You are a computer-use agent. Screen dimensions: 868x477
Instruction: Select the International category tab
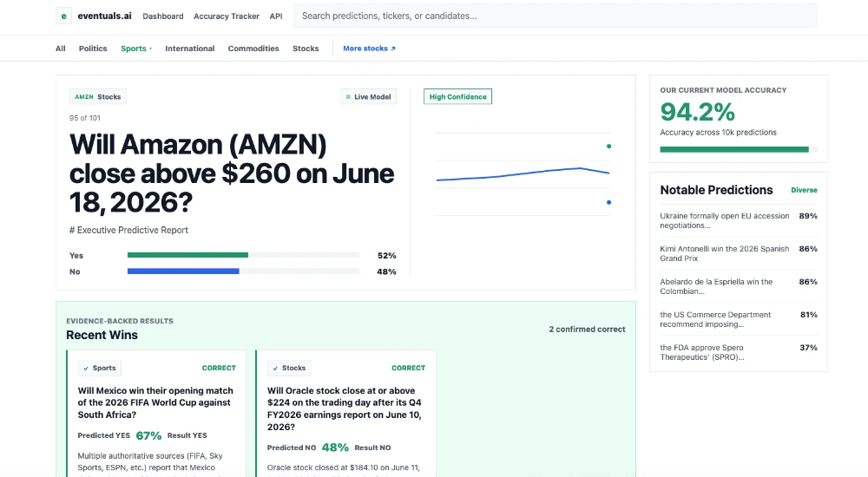[190, 49]
